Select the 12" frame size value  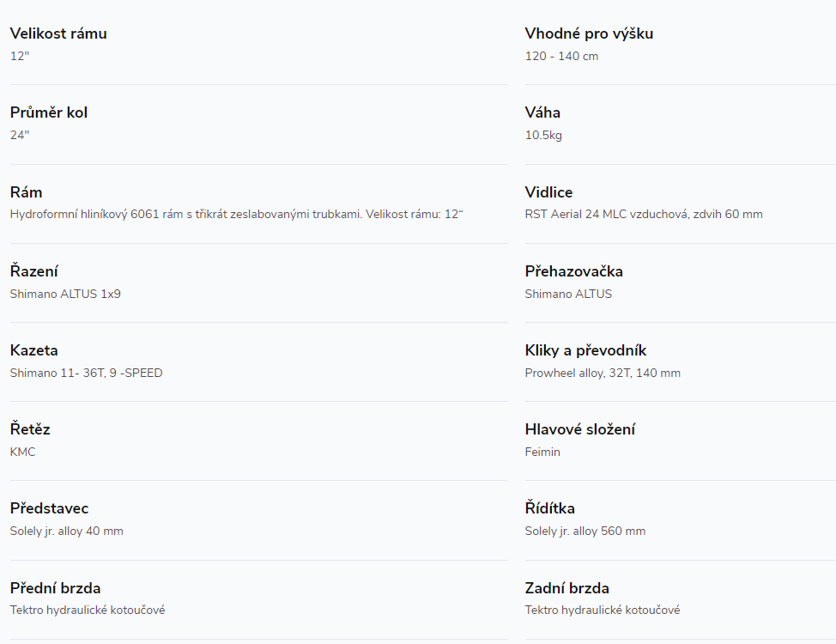[x=20, y=56]
